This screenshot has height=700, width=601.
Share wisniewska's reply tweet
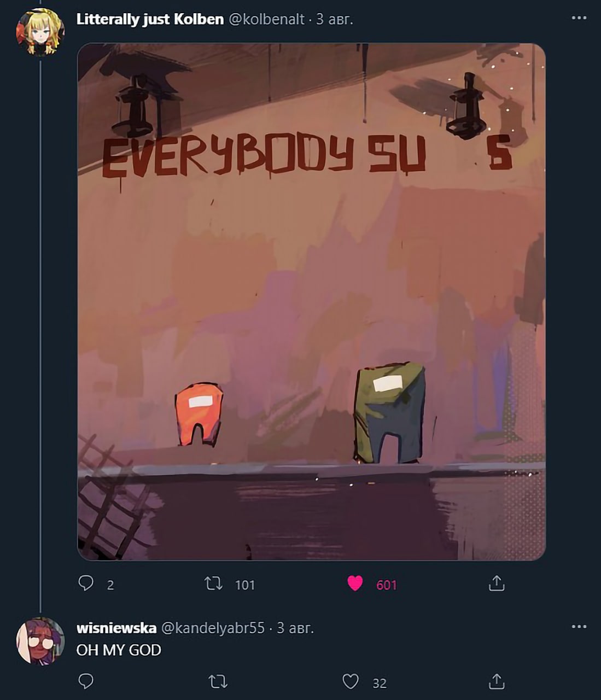point(496,681)
